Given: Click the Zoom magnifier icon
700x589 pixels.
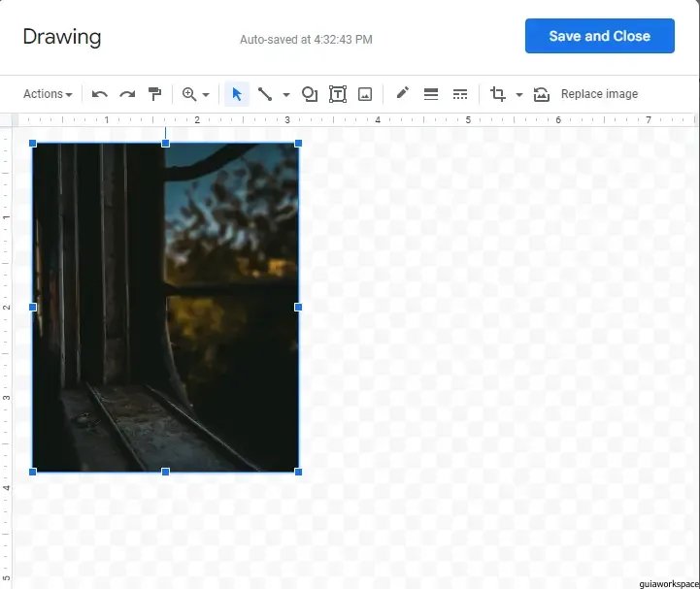Looking at the screenshot, I should point(189,94).
